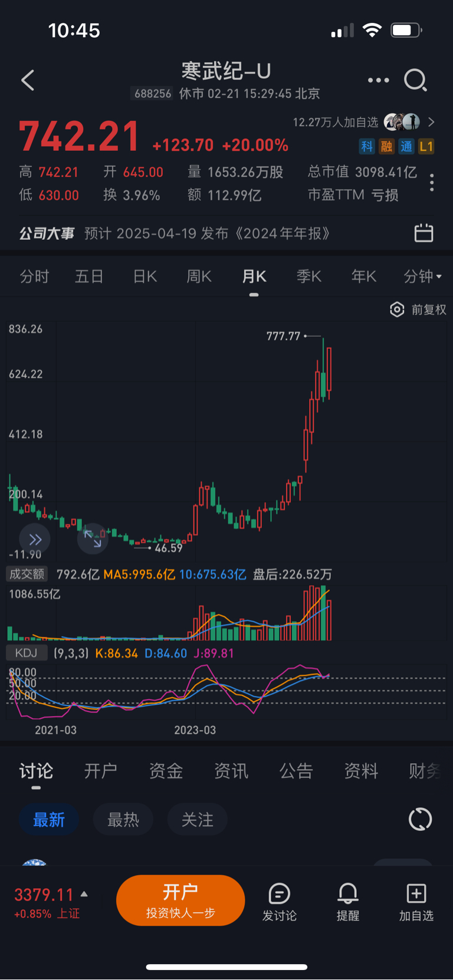
Task: Tap the stock code 688256
Action: pos(153,94)
